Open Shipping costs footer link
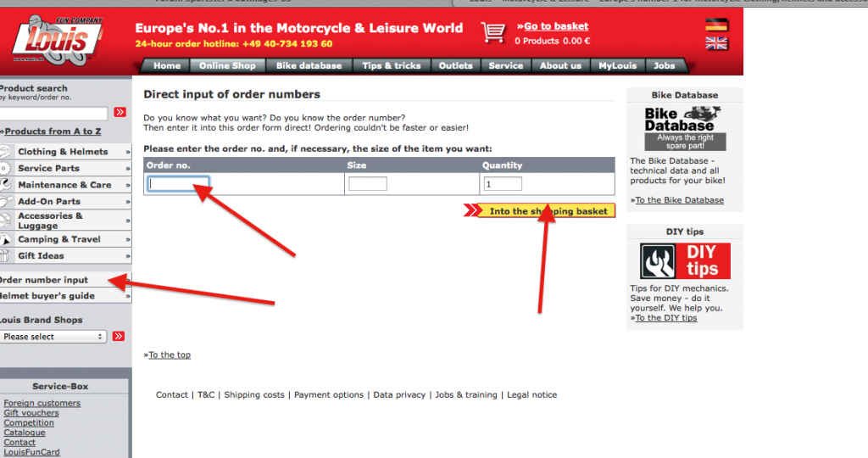 (x=254, y=395)
